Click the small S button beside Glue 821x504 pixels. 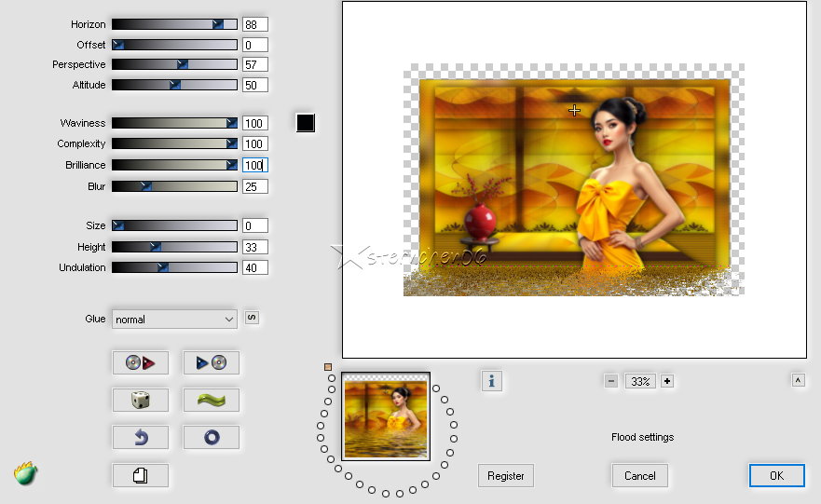coord(252,318)
